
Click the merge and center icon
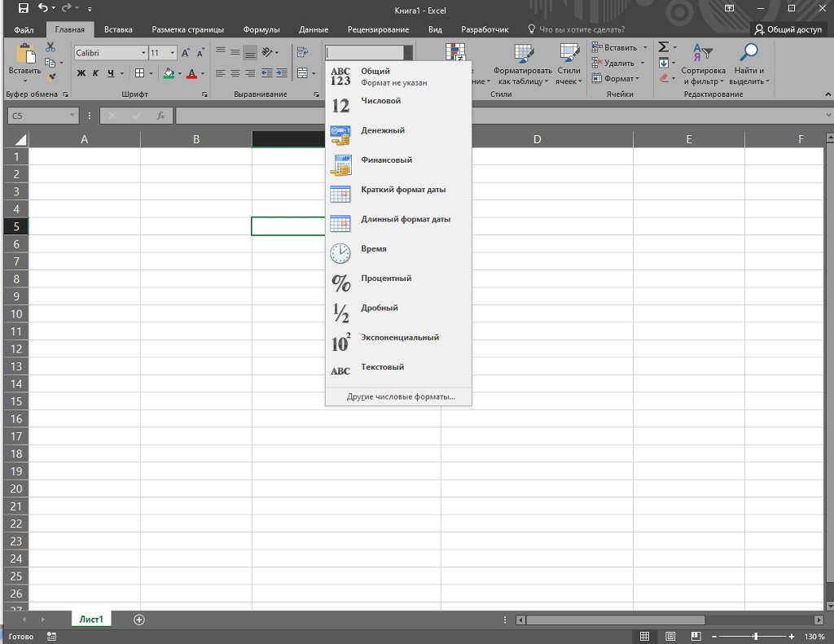[302, 72]
